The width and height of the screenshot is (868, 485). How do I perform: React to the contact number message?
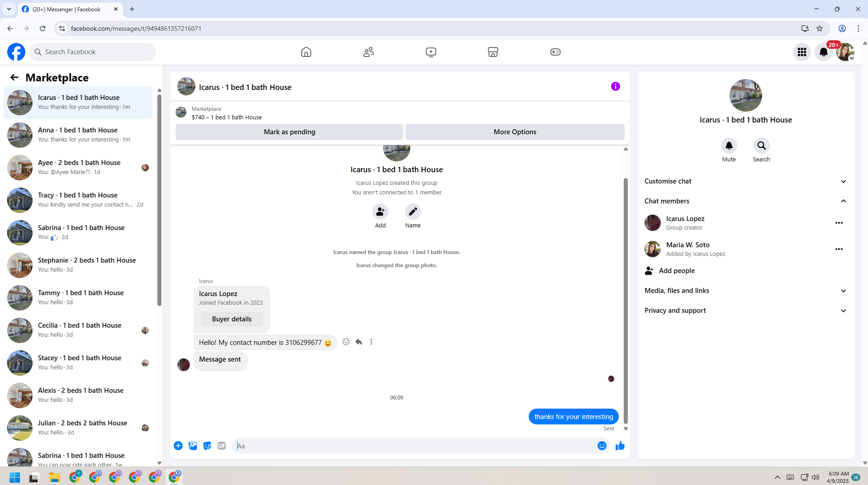[x=346, y=342]
